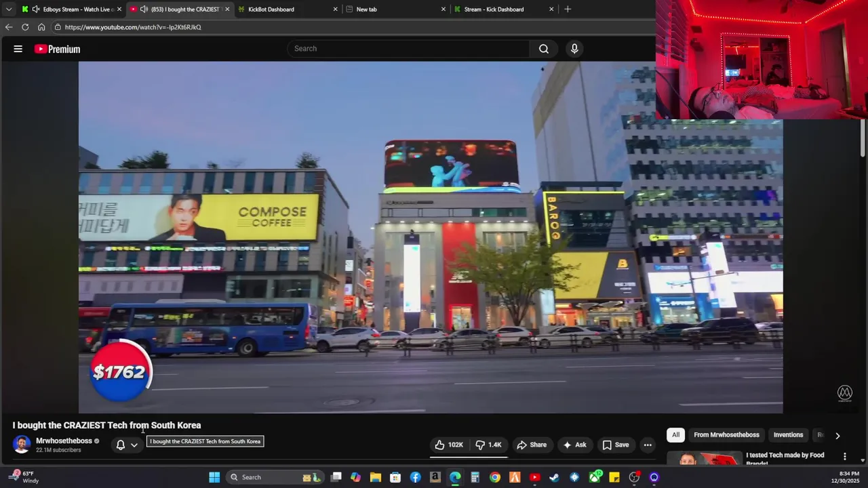Launch Copilot from the taskbar

click(355, 477)
